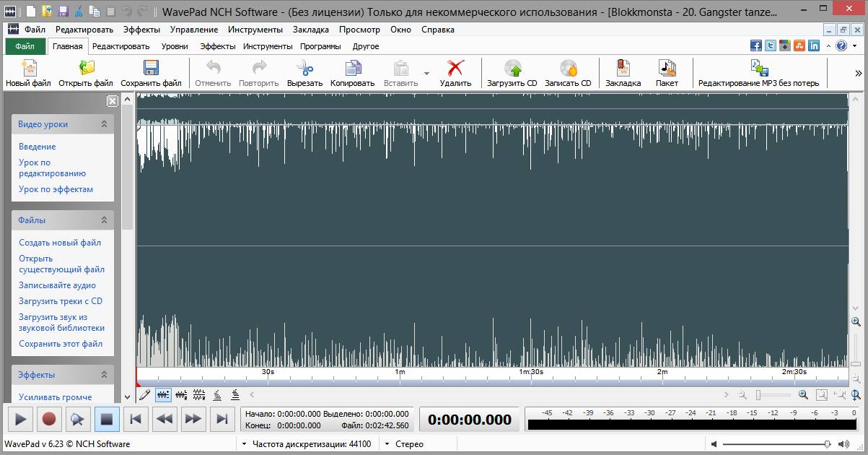Click the Undo ribbon icon
Viewport: 868px width, 455px height.
[x=213, y=69]
